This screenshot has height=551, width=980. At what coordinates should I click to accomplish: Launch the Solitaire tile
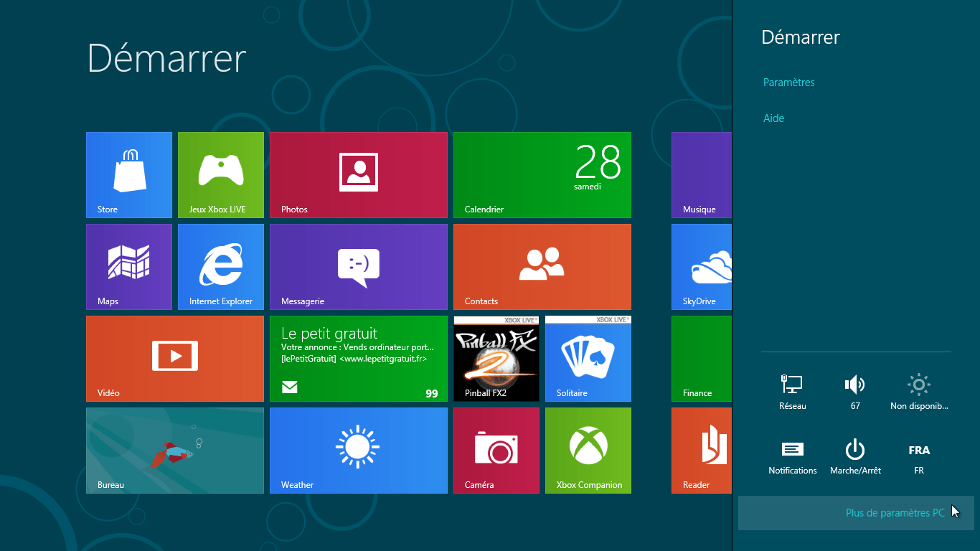click(x=588, y=359)
